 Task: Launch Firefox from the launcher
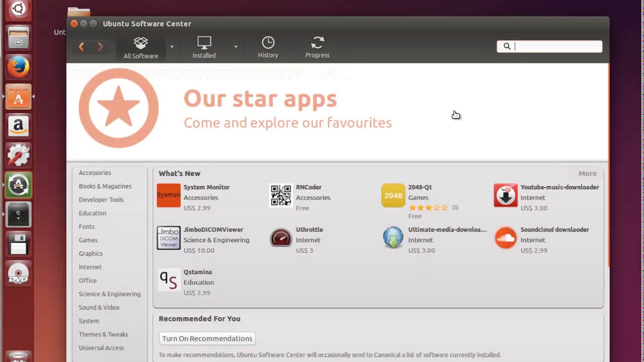tap(19, 67)
